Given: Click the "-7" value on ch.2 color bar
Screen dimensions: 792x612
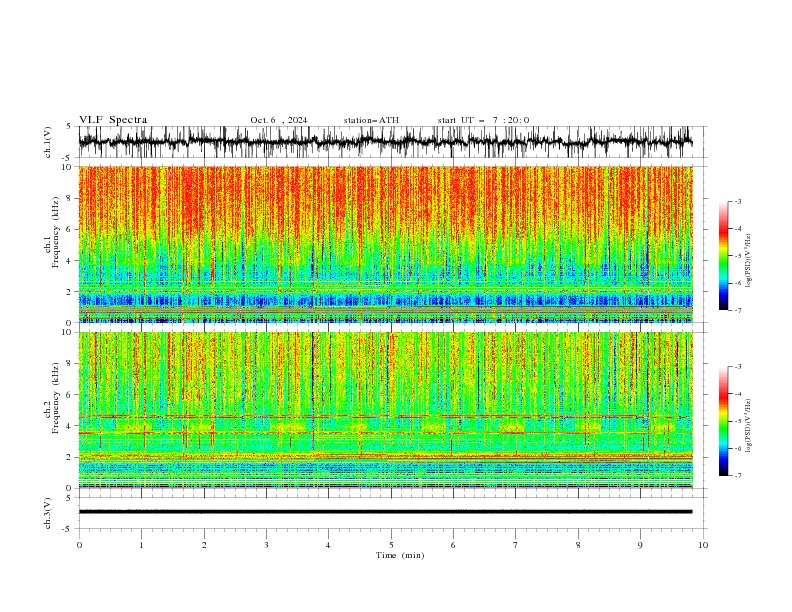Looking at the screenshot, I should (x=737, y=476).
